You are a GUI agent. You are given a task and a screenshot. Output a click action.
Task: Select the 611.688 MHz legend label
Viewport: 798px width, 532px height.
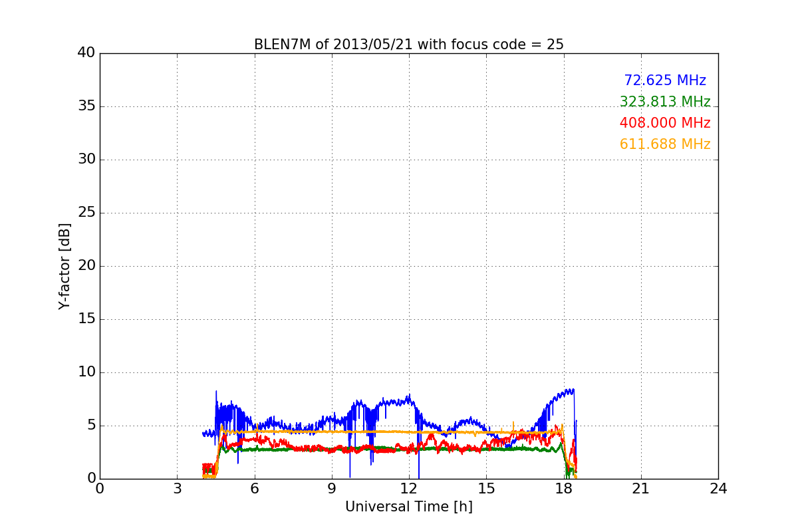click(x=665, y=144)
